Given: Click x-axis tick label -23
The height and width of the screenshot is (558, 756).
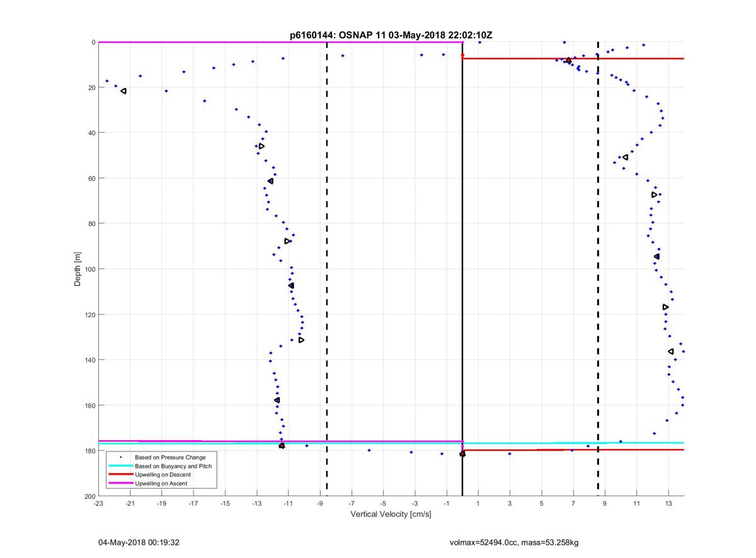Looking at the screenshot, I should (98, 504).
